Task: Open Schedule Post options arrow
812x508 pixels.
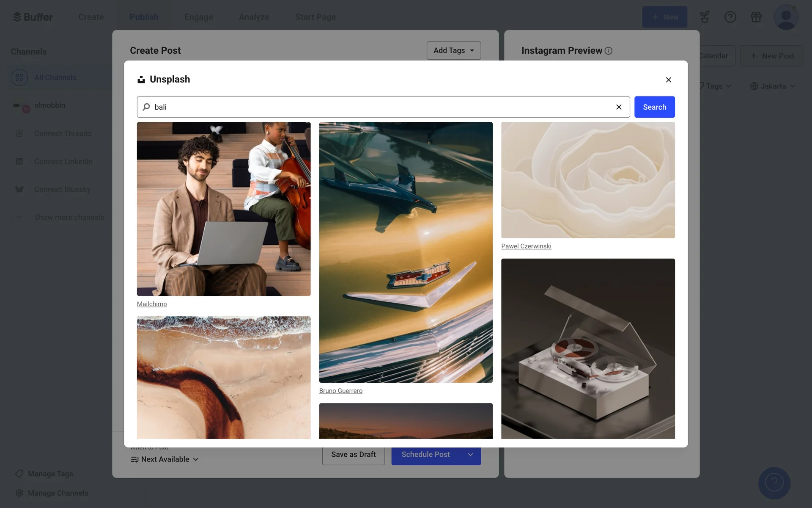Action: 470,455
